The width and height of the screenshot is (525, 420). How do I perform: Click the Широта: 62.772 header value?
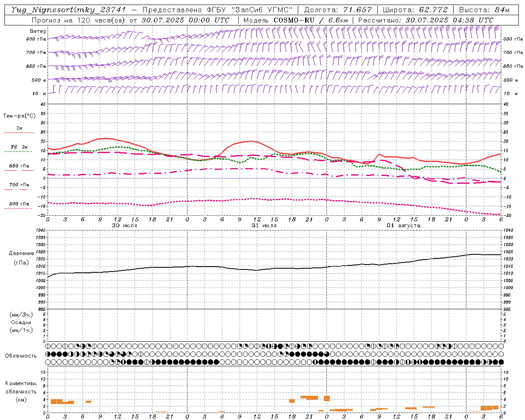click(415, 10)
